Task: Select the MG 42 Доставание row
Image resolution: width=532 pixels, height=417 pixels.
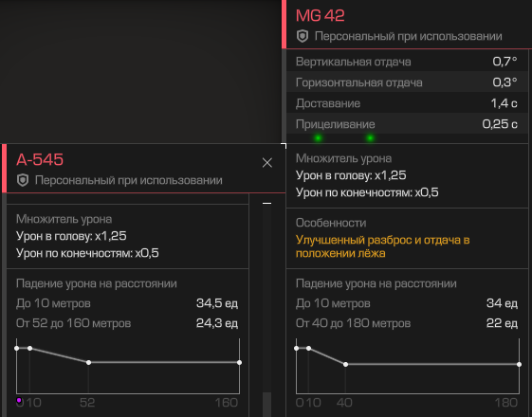Action: 407,103
